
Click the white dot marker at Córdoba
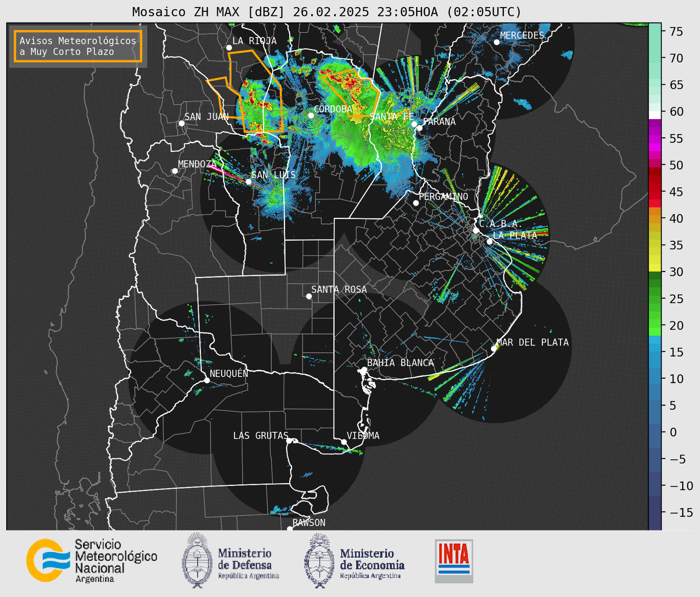pos(311,115)
